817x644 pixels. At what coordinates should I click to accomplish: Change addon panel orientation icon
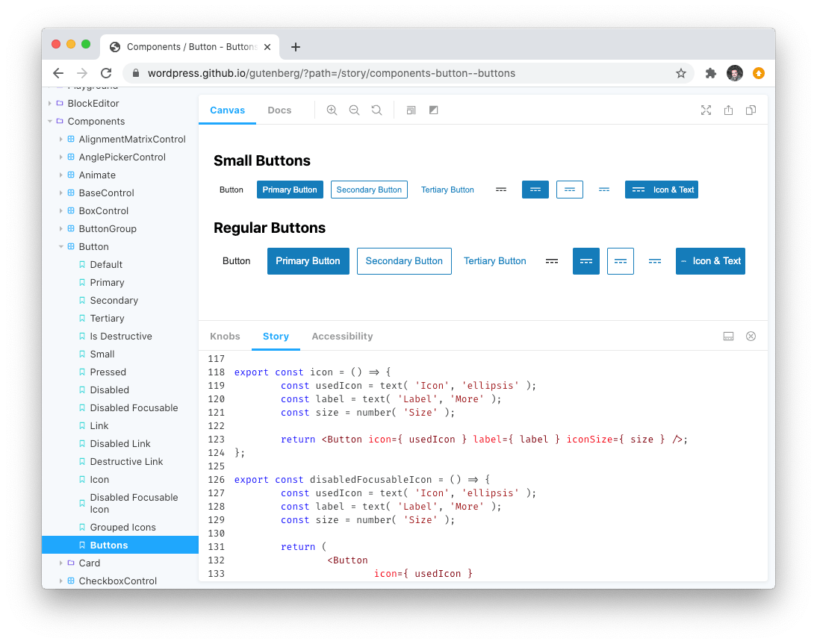point(728,336)
